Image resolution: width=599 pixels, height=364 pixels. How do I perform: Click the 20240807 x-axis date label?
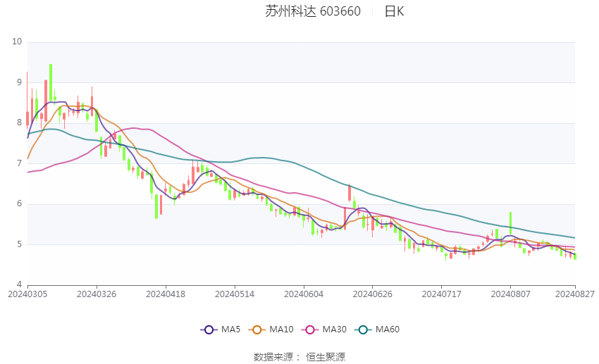point(511,294)
